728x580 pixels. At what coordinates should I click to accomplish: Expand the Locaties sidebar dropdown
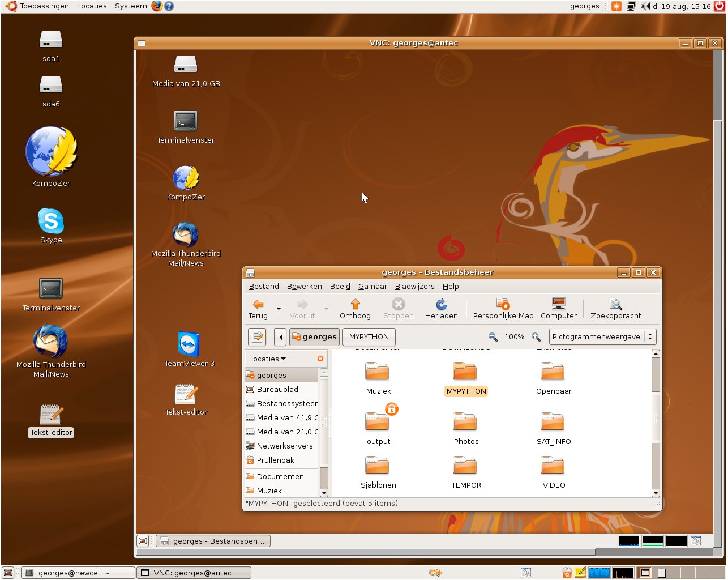(267, 359)
